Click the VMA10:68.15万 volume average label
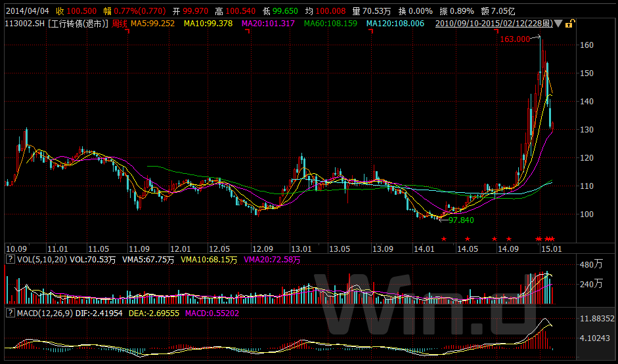Screen dimensions: 618x364 (x=209, y=260)
